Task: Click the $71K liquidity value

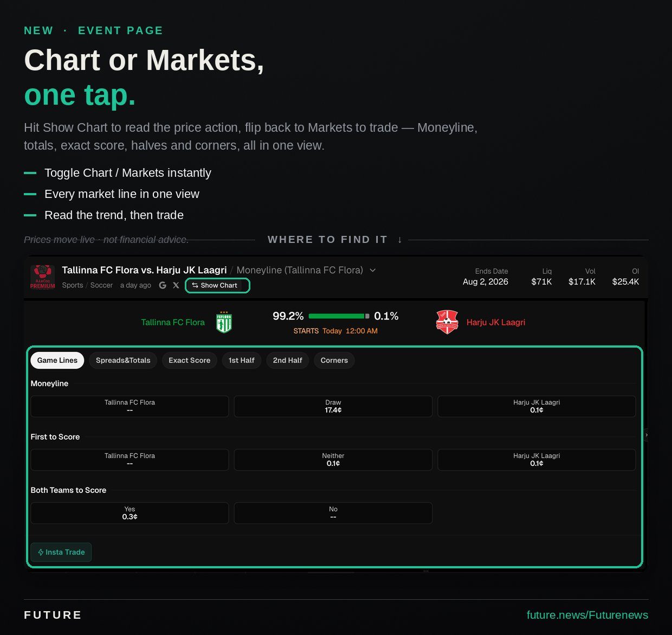Action: (541, 281)
